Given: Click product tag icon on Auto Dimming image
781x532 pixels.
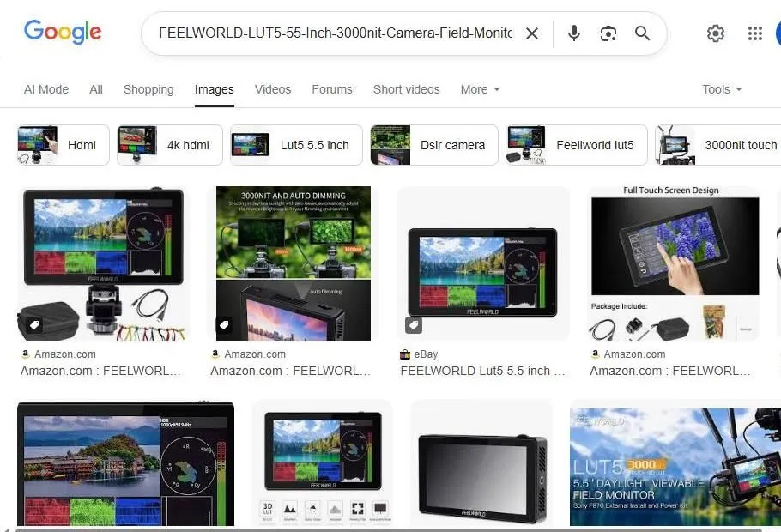Looking at the screenshot, I should click(x=224, y=325).
